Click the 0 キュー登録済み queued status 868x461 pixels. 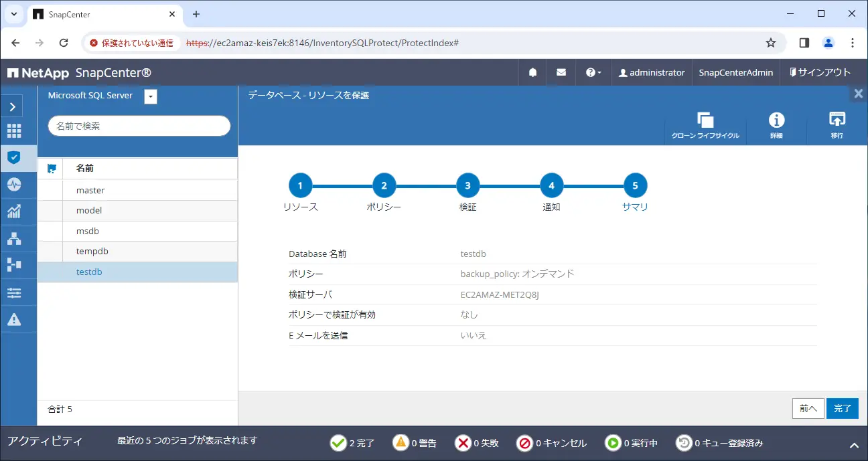tap(719, 443)
